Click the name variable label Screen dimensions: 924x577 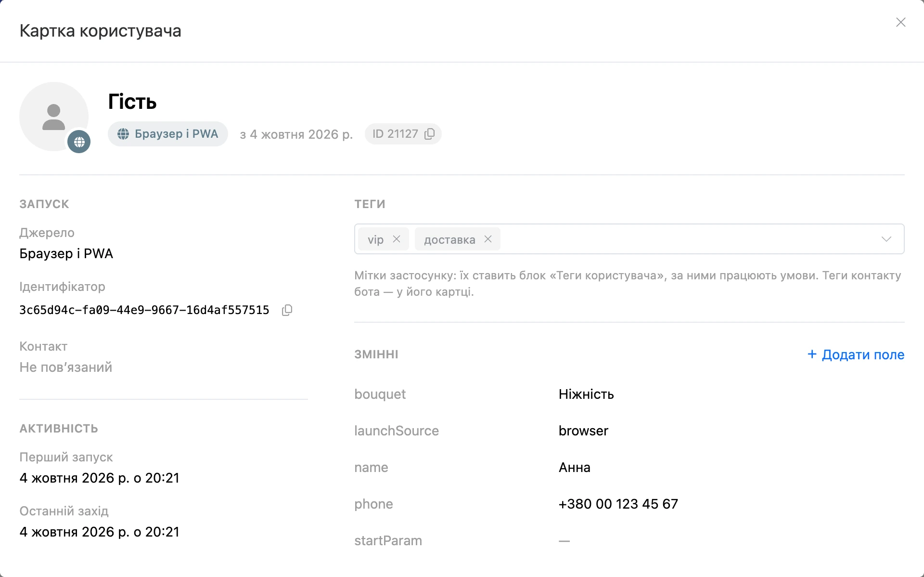371,467
